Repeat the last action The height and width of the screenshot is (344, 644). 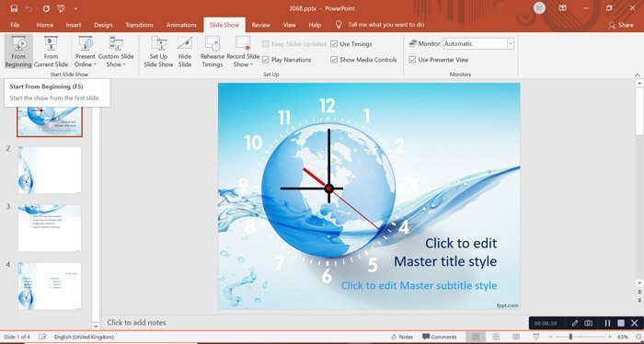(46, 8)
